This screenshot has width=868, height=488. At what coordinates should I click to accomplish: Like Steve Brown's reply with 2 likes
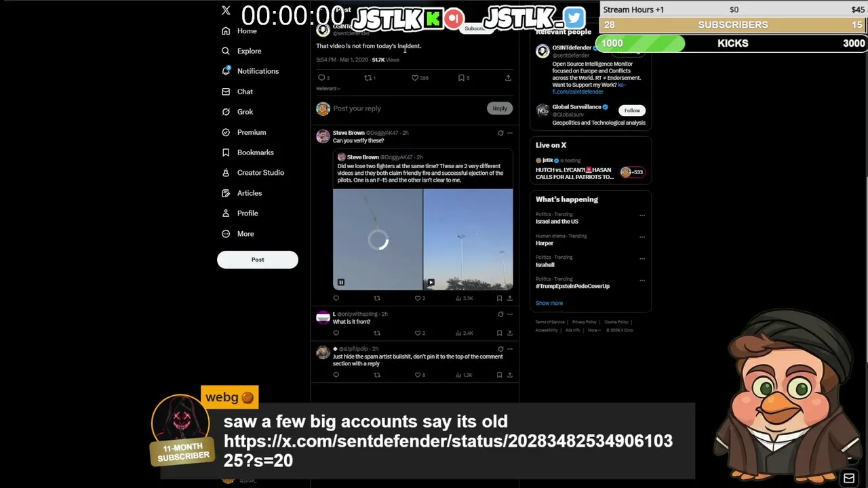pyautogui.click(x=419, y=298)
